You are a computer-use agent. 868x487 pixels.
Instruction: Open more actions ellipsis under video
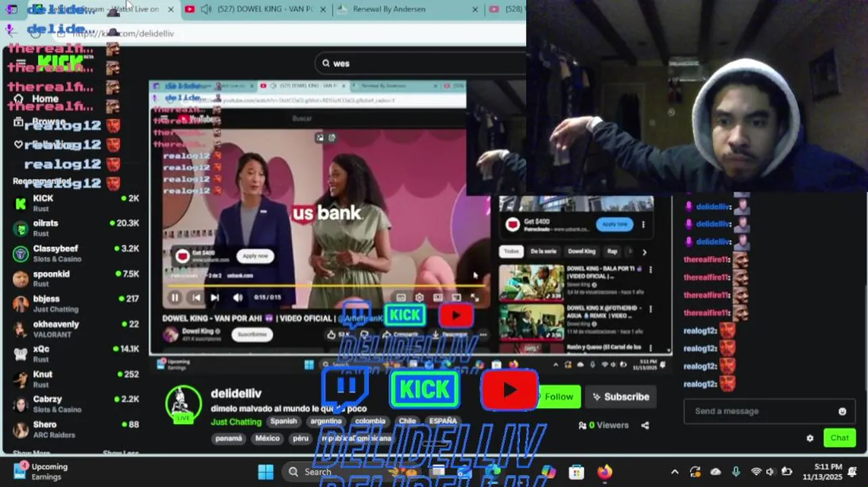pos(483,334)
